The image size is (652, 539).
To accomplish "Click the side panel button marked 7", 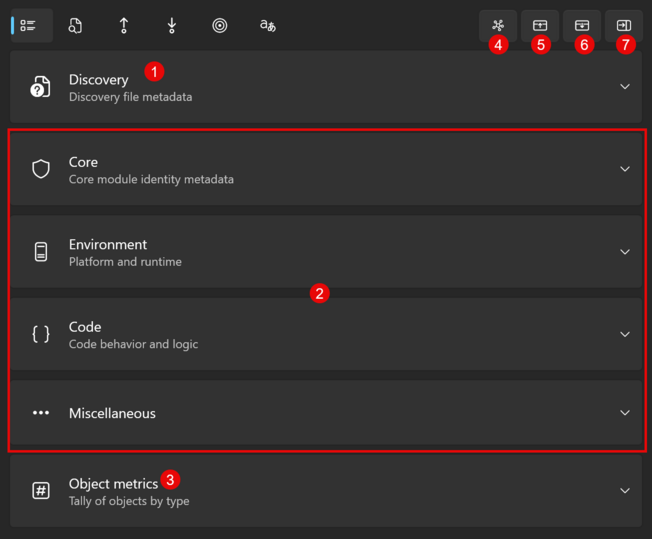I will 624,25.
